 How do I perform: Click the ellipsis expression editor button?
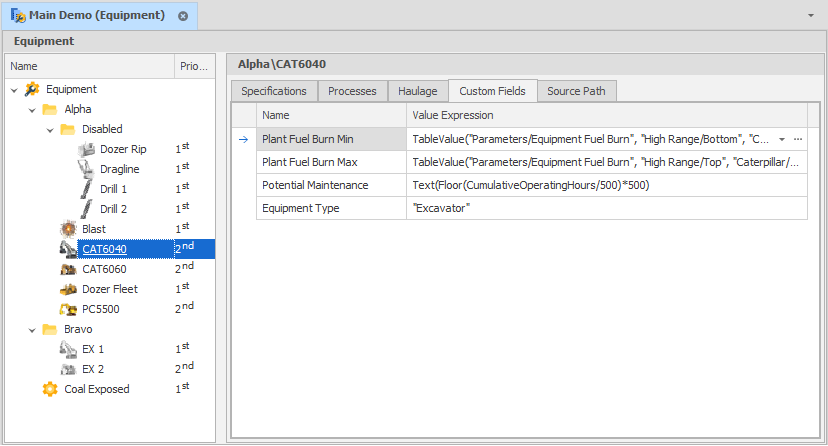tap(798, 138)
